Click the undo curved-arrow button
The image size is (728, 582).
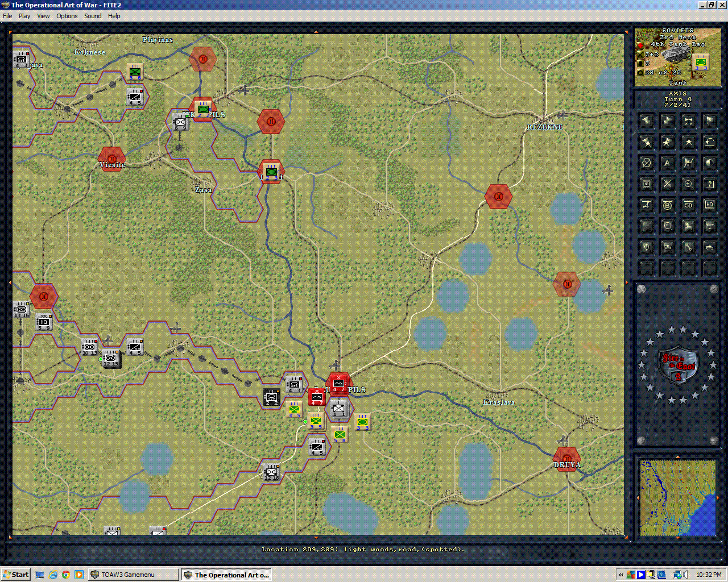point(709,142)
